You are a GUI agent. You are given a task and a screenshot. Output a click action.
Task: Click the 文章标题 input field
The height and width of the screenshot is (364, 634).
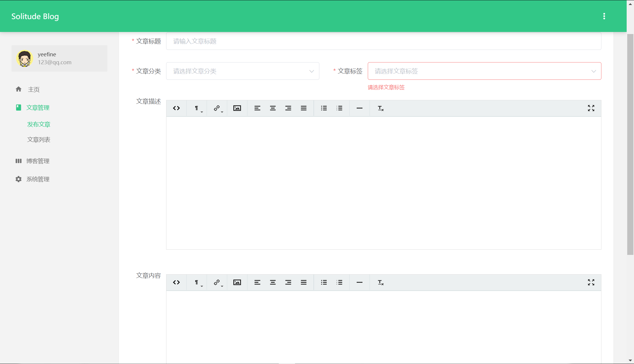click(383, 41)
